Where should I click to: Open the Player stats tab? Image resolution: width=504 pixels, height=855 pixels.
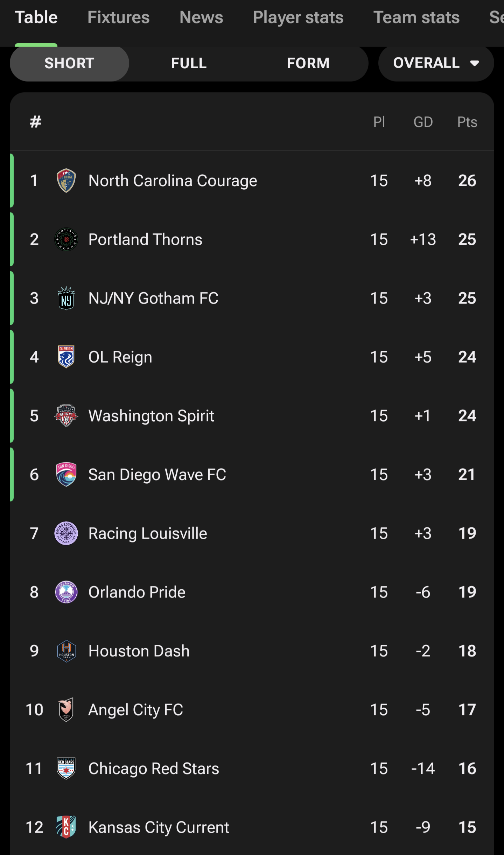pos(298,17)
